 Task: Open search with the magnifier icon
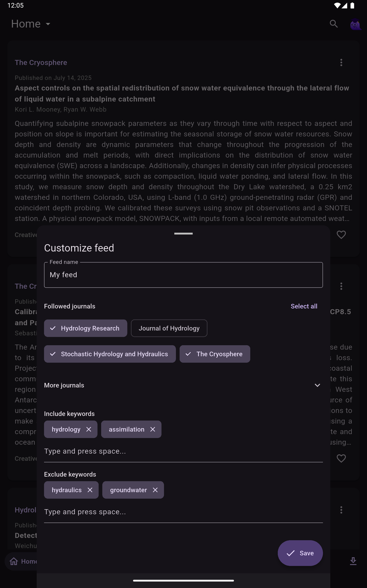[334, 24]
